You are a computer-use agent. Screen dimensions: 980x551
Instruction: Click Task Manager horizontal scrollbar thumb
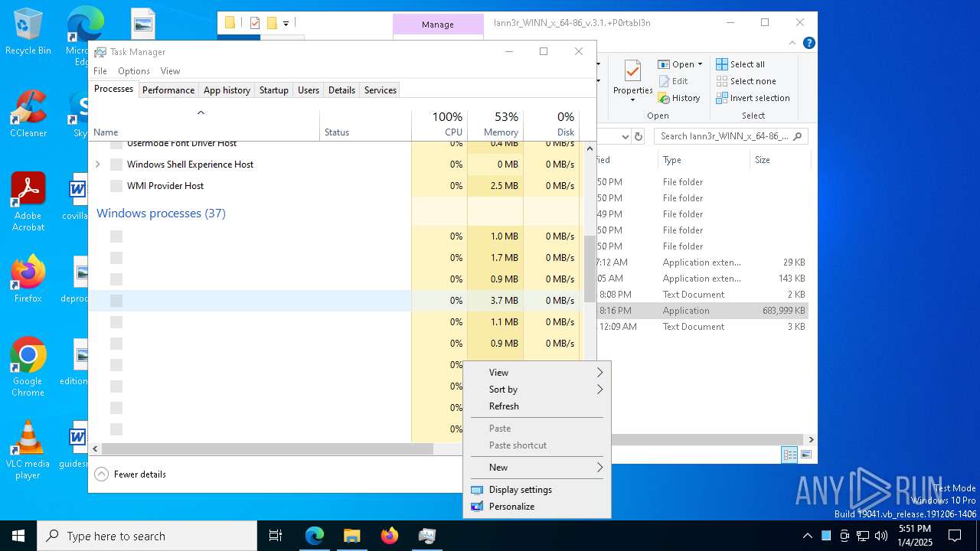click(267, 449)
